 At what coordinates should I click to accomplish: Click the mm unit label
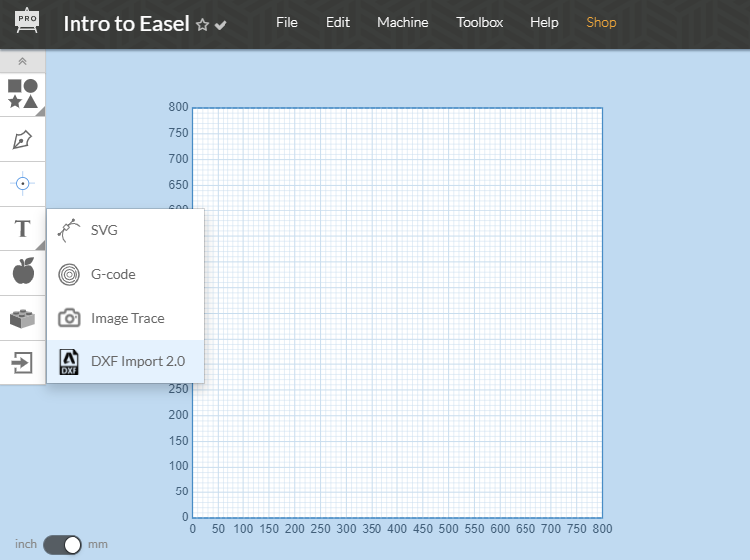pyautogui.click(x=98, y=544)
